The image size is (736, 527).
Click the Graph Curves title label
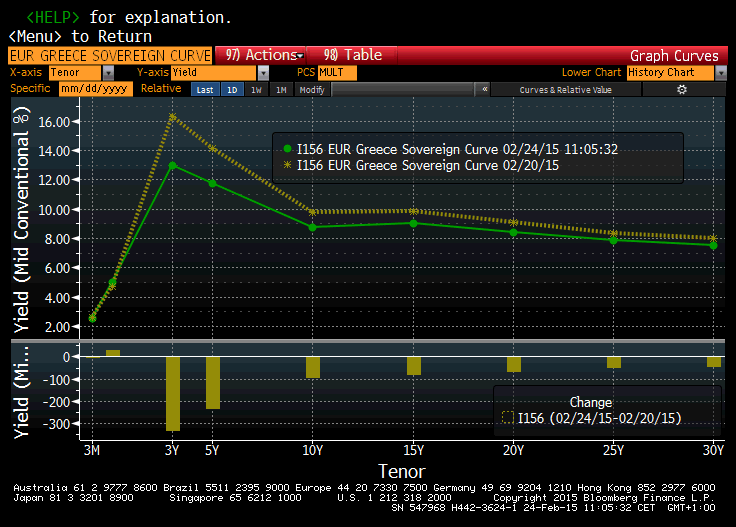[674, 56]
